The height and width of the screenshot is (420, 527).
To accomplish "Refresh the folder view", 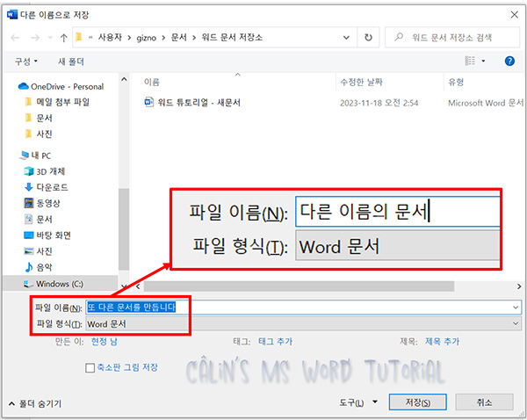I will [368, 37].
